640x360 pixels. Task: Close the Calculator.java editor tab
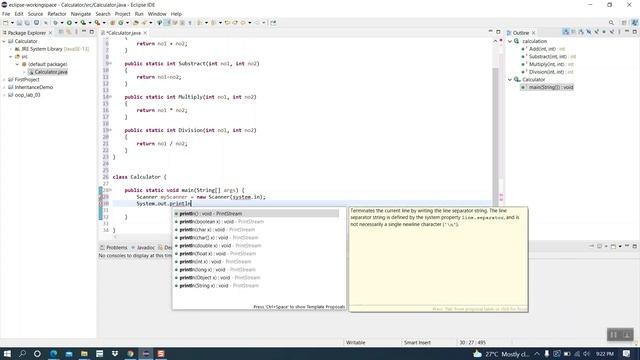(145, 33)
